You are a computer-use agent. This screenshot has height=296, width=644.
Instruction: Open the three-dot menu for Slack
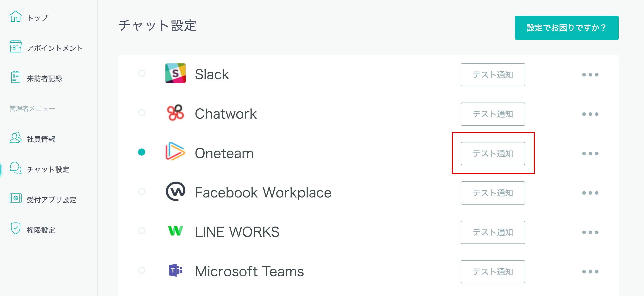pyautogui.click(x=590, y=75)
